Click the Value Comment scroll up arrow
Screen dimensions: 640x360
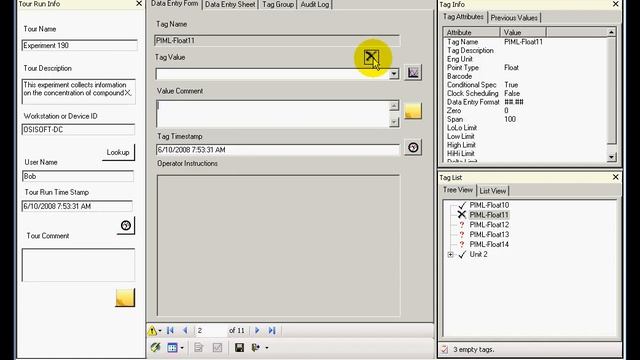394,106
